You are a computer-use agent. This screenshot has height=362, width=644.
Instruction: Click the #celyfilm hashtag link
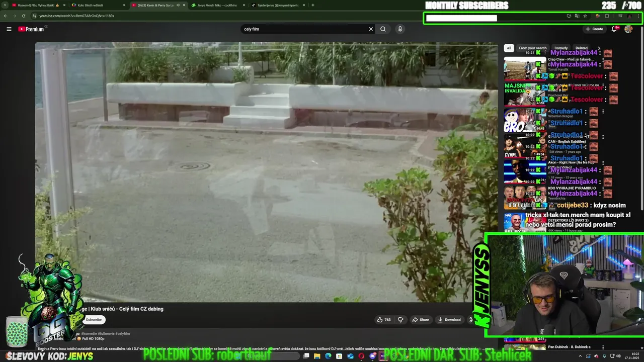[123, 334]
